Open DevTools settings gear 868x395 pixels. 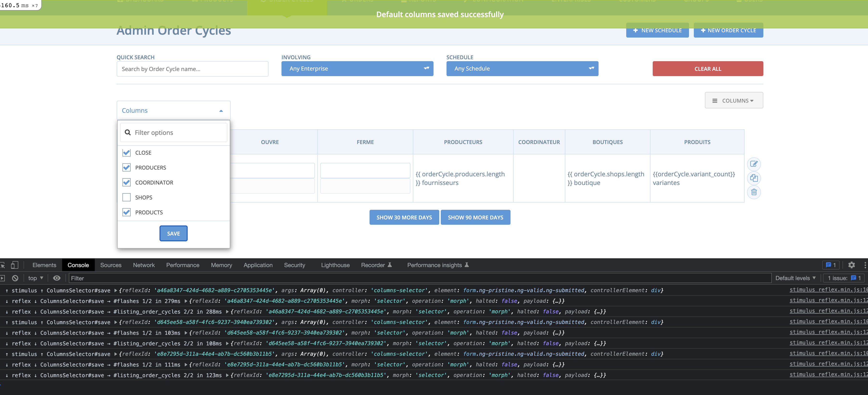pyautogui.click(x=852, y=265)
